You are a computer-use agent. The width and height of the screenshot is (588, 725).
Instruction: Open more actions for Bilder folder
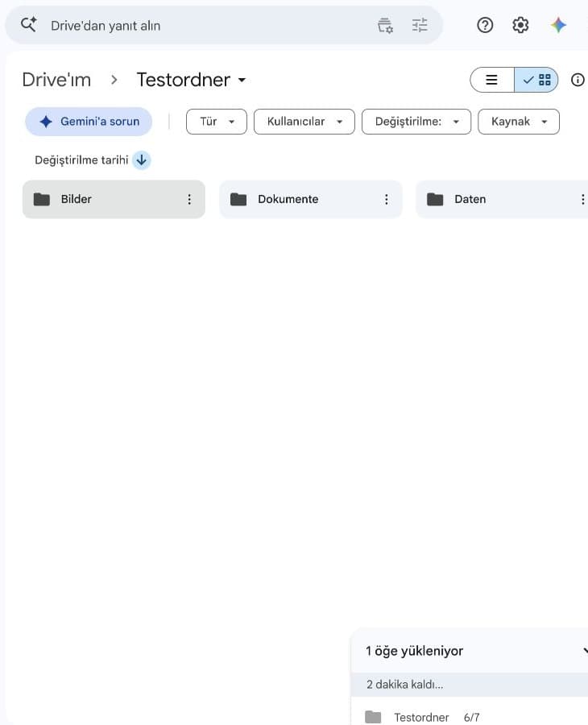189,199
